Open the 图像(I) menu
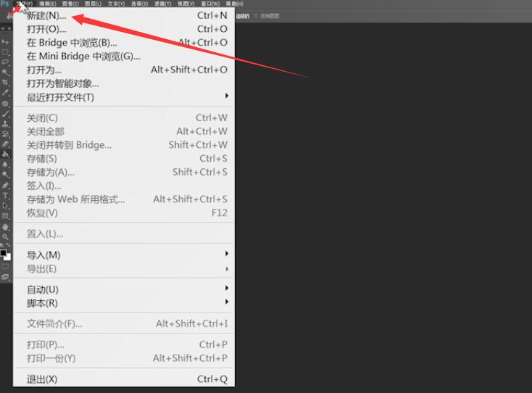 (70, 4)
